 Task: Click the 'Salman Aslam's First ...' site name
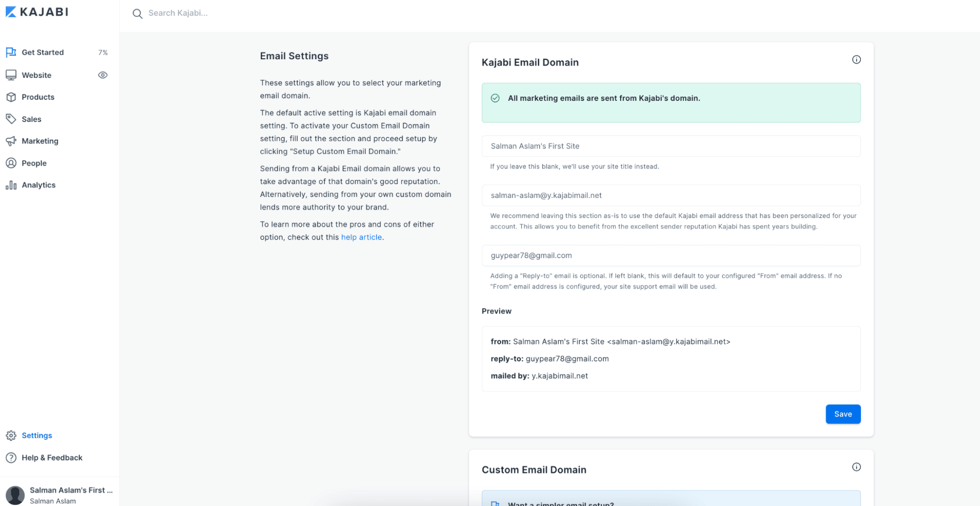pos(71,490)
